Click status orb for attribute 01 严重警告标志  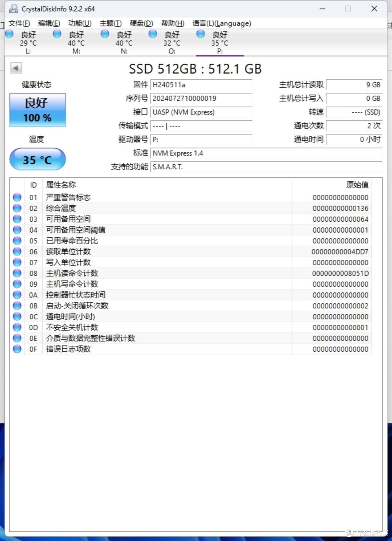pyautogui.click(x=17, y=197)
